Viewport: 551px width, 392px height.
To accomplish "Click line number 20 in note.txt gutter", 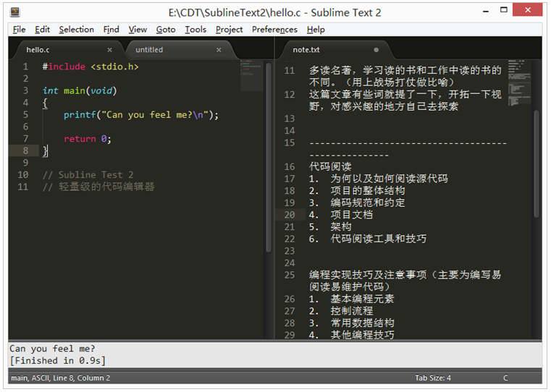I will coord(290,215).
